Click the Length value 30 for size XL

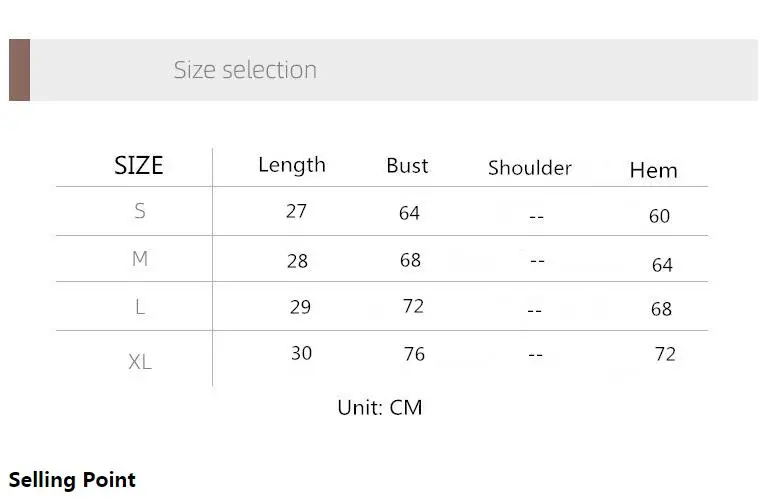coord(301,353)
